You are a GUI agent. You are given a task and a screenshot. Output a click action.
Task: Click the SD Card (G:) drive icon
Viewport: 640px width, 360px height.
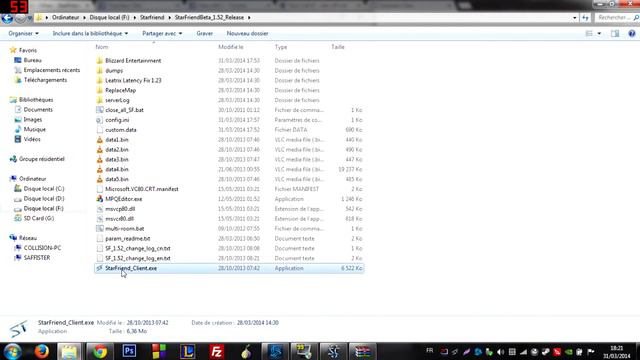pyautogui.click(x=18, y=218)
